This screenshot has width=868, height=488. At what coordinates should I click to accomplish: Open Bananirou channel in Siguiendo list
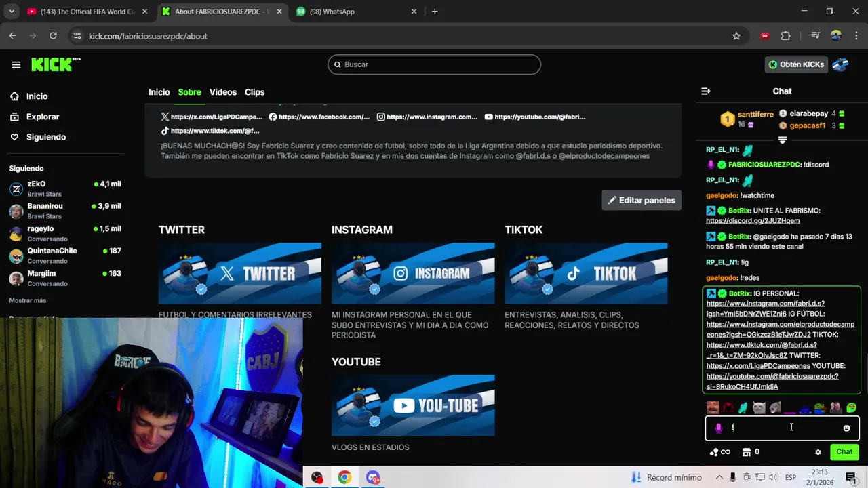point(65,211)
